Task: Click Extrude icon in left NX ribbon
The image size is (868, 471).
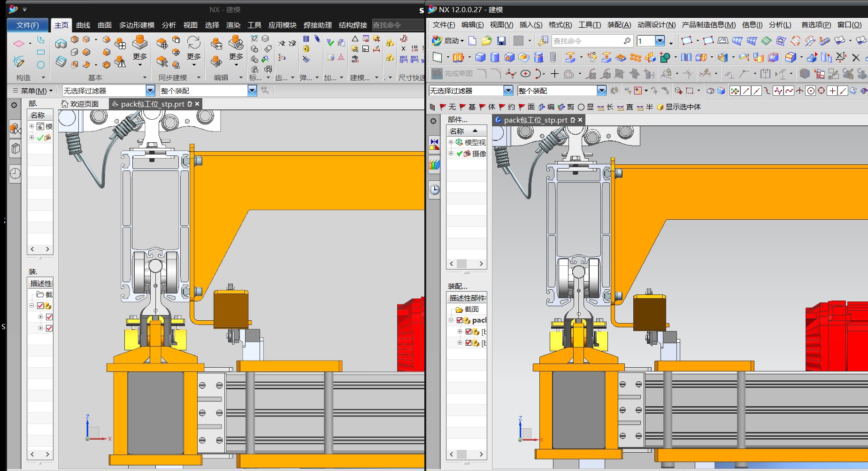Action: [61, 44]
